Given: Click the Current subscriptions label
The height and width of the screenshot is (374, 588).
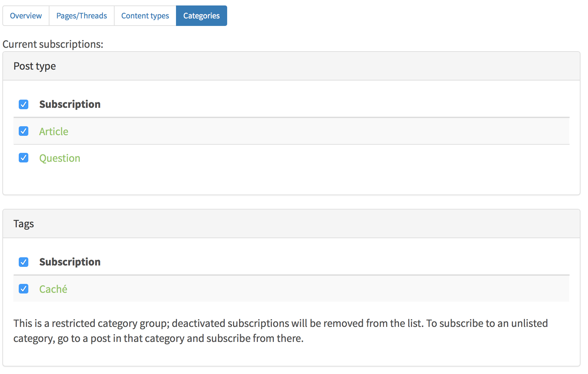Looking at the screenshot, I should pyautogui.click(x=53, y=44).
